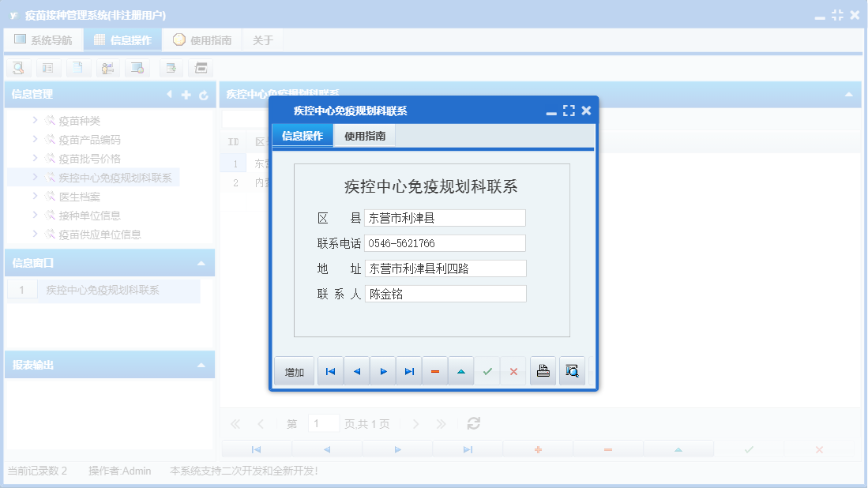Click the monitor preview icon in the toolbar
The image size is (868, 488).
137,68
